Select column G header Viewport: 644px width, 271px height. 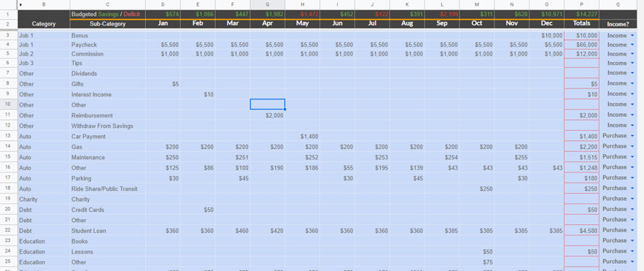pyautogui.click(x=268, y=4)
